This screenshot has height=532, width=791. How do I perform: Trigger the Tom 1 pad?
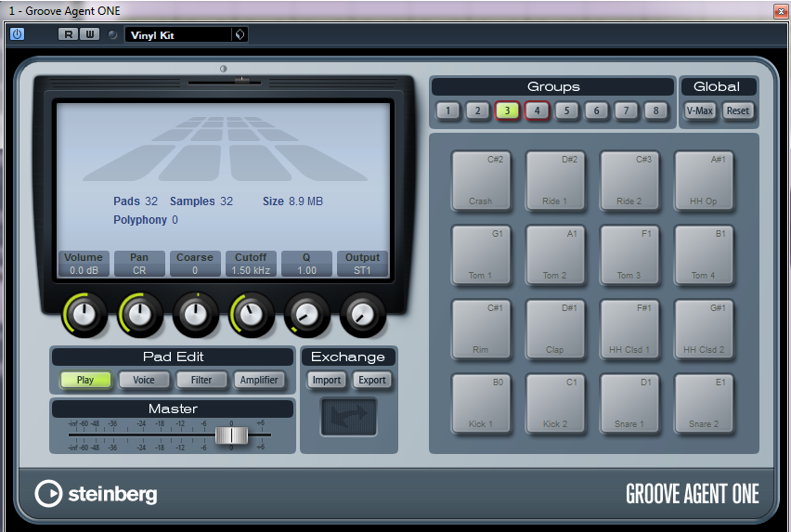tap(481, 254)
